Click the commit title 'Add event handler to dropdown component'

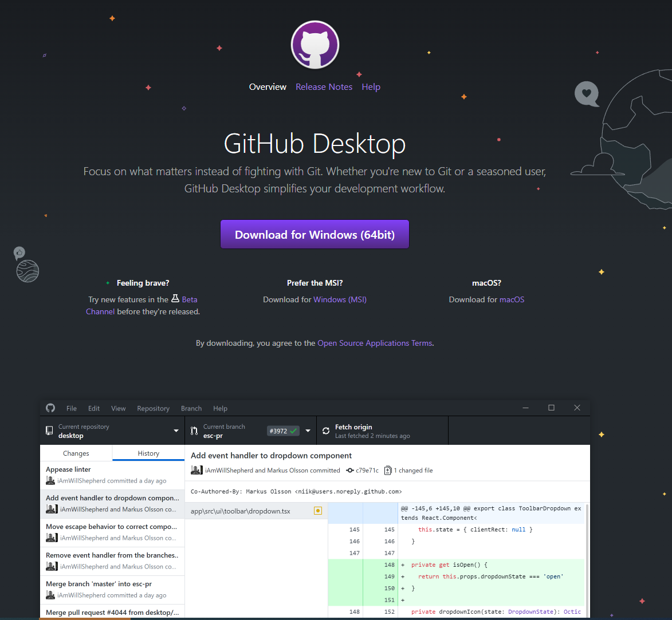tap(271, 456)
